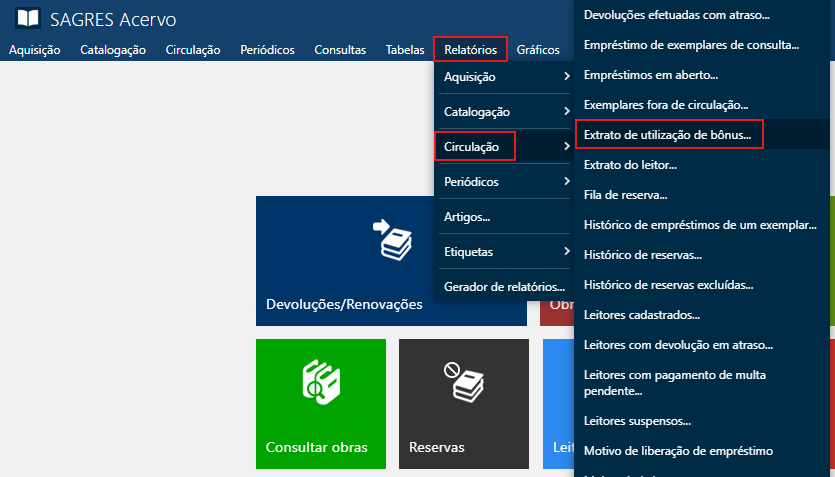Expand the Catalogação reports submenu arrow

(x=567, y=112)
